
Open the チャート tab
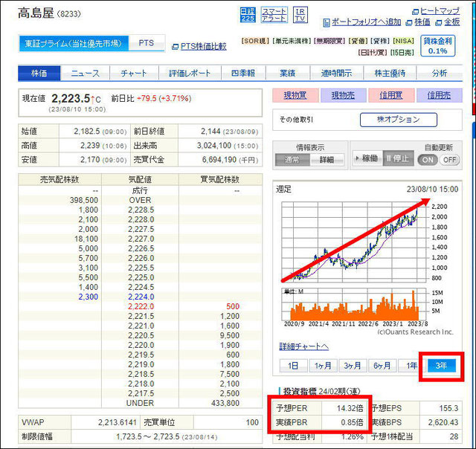click(x=134, y=73)
